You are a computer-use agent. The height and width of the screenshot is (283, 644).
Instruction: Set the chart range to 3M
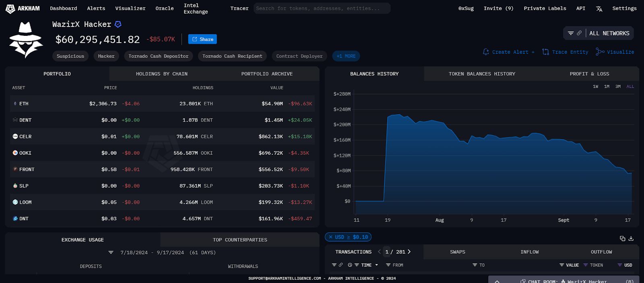point(618,86)
